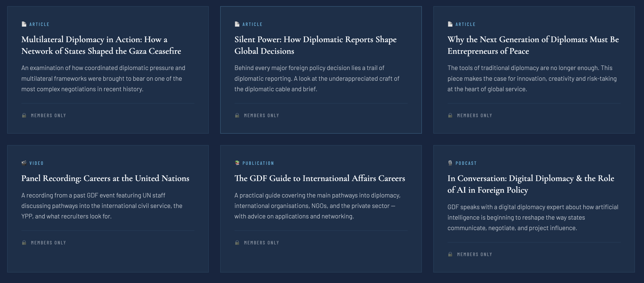Click lock icon under Panel Recording card
This screenshot has height=283, width=644.
(24, 243)
